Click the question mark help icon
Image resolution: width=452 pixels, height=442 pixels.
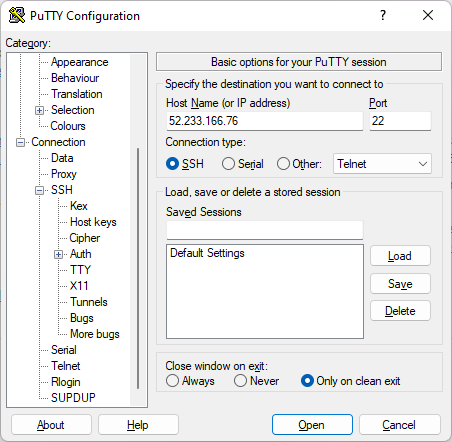[x=383, y=15]
